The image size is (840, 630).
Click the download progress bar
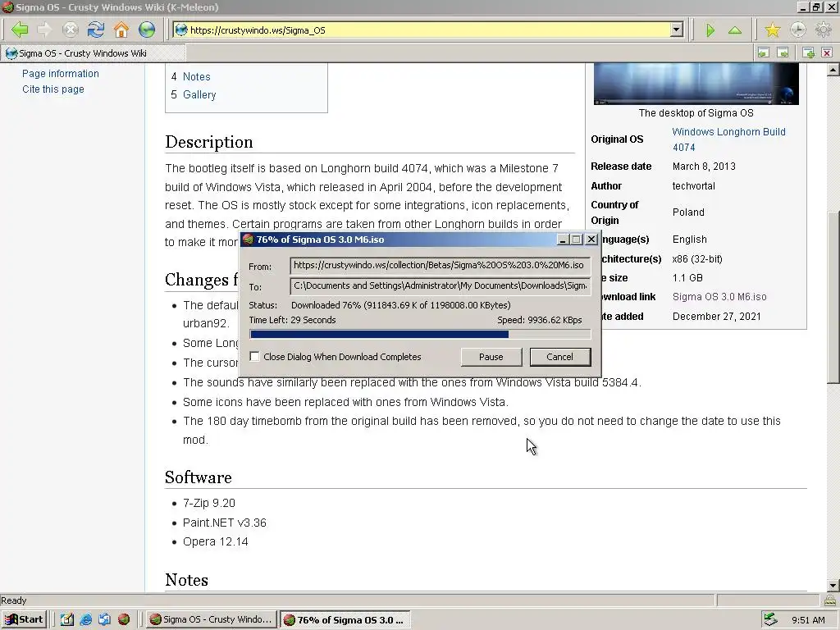pos(420,335)
